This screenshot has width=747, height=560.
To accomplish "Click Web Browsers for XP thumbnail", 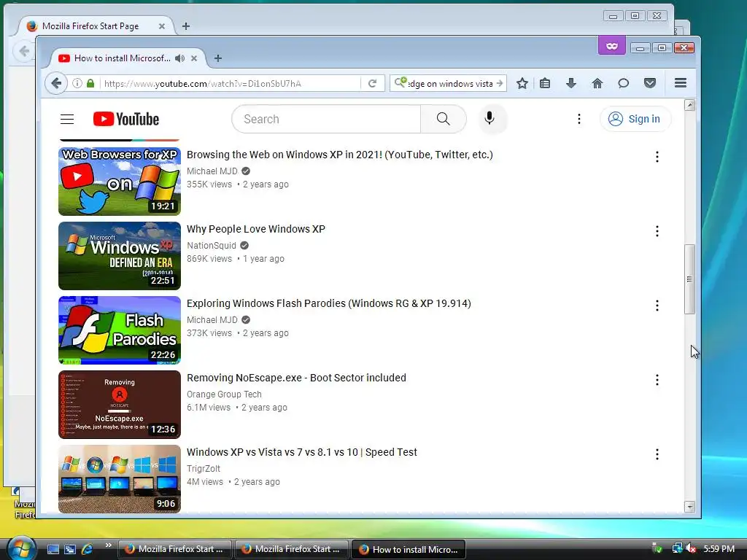I will point(120,182).
